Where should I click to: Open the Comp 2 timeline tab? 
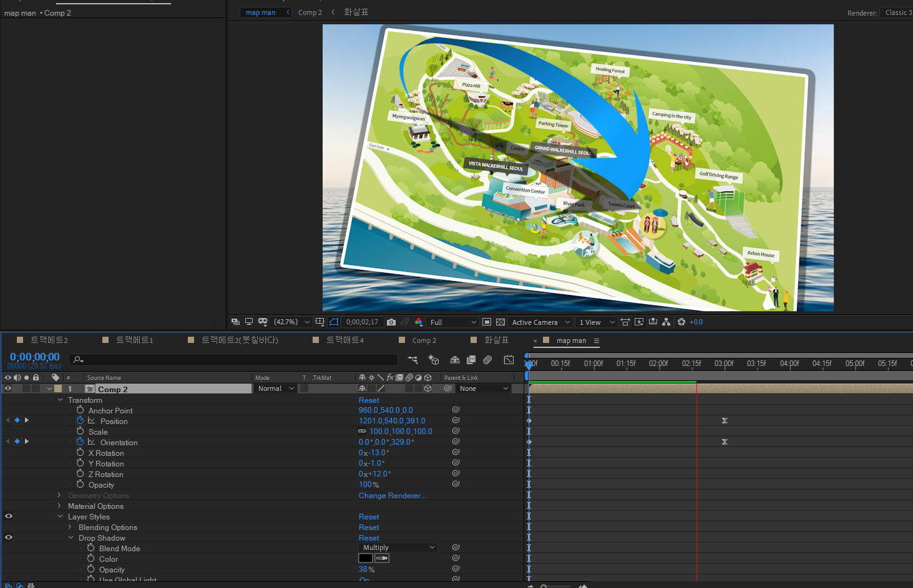[x=424, y=340]
